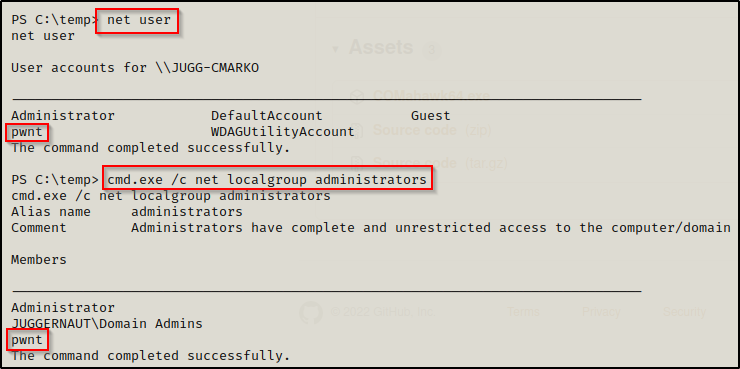Click the tar.gz file icon

(357, 164)
